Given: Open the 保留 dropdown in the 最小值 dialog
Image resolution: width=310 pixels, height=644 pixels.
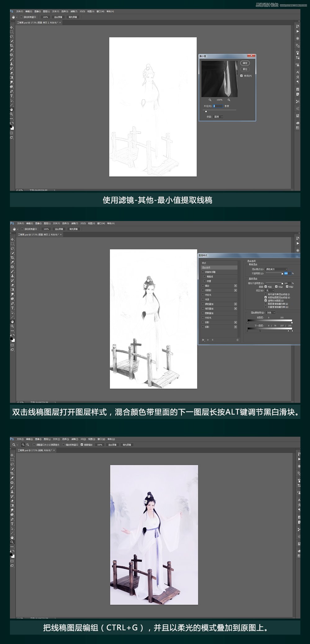Looking at the screenshot, I should 219,117.
